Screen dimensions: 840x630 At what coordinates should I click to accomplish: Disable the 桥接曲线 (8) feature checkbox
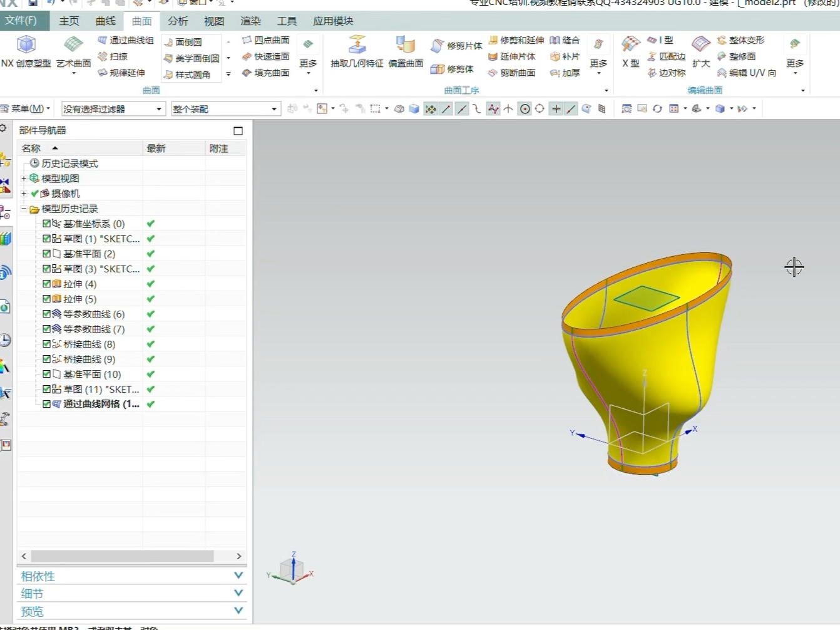click(47, 344)
